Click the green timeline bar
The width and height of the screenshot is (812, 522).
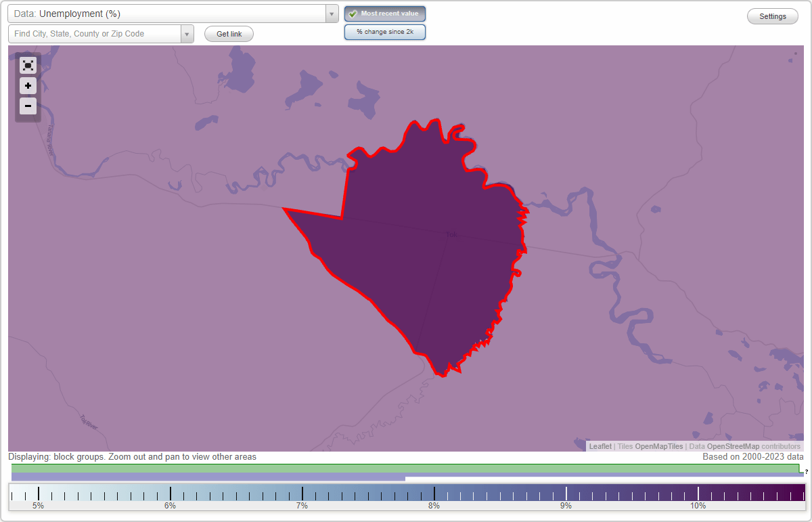pyautogui.click(x=405, y=469)
